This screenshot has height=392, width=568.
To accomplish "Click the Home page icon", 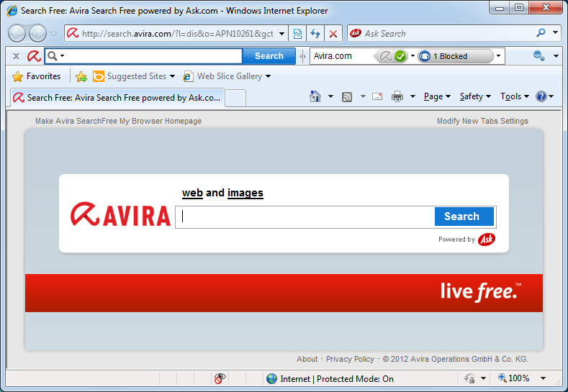I will [x=315, y=96].
